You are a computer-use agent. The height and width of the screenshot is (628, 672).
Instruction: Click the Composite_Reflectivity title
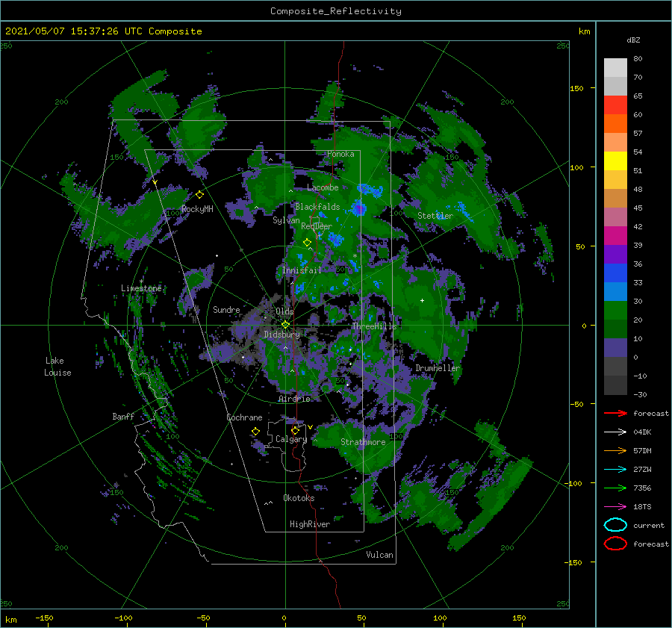pyautogui.click(x=335, y=11)
